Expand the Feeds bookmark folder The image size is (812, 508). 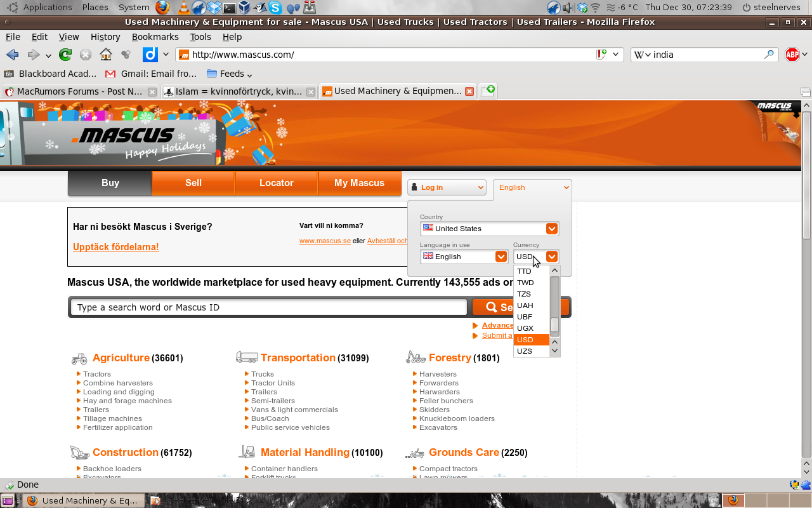click(x=229, y=74)
